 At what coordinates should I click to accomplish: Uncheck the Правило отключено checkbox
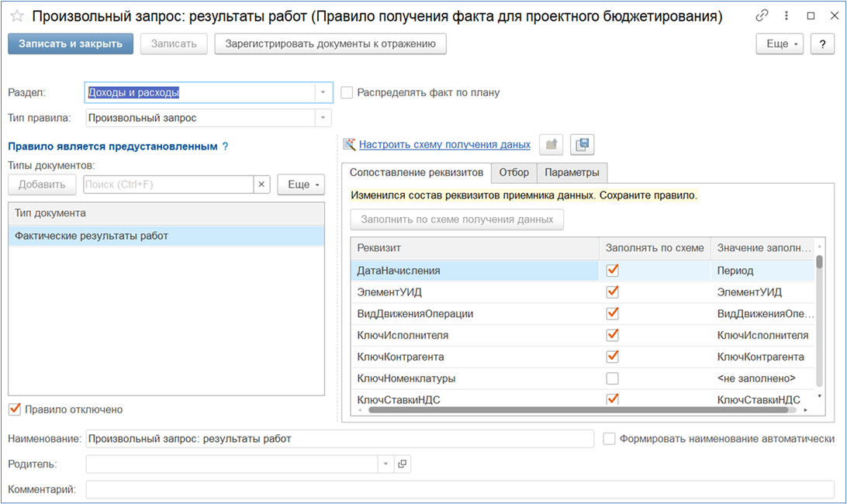tap(15, 409)
